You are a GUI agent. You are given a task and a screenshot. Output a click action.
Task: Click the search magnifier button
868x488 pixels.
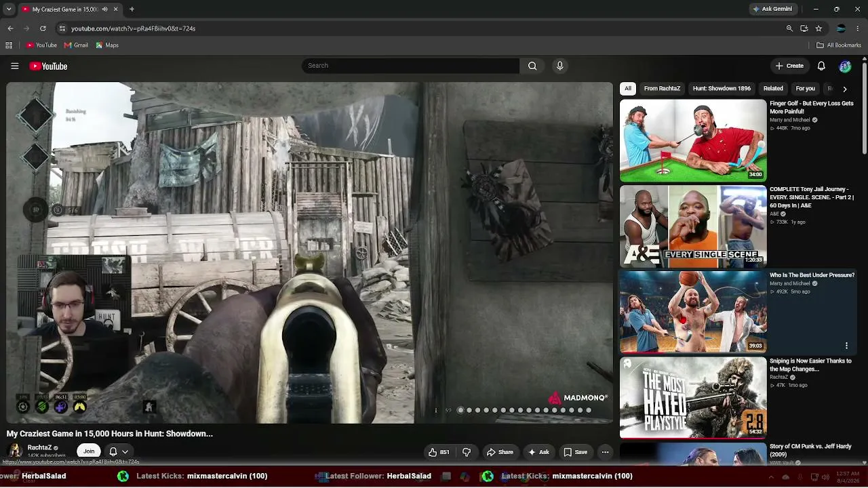[532, 66]
